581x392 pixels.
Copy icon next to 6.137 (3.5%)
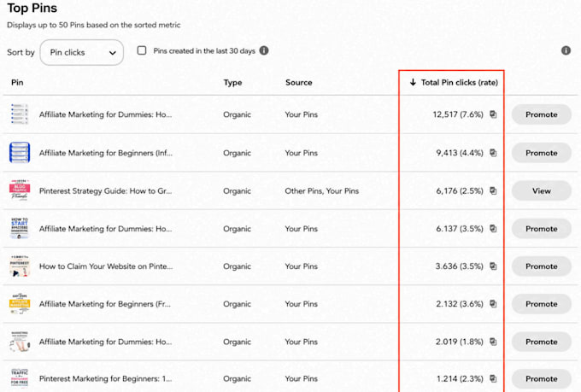click(x=493, y=229)
